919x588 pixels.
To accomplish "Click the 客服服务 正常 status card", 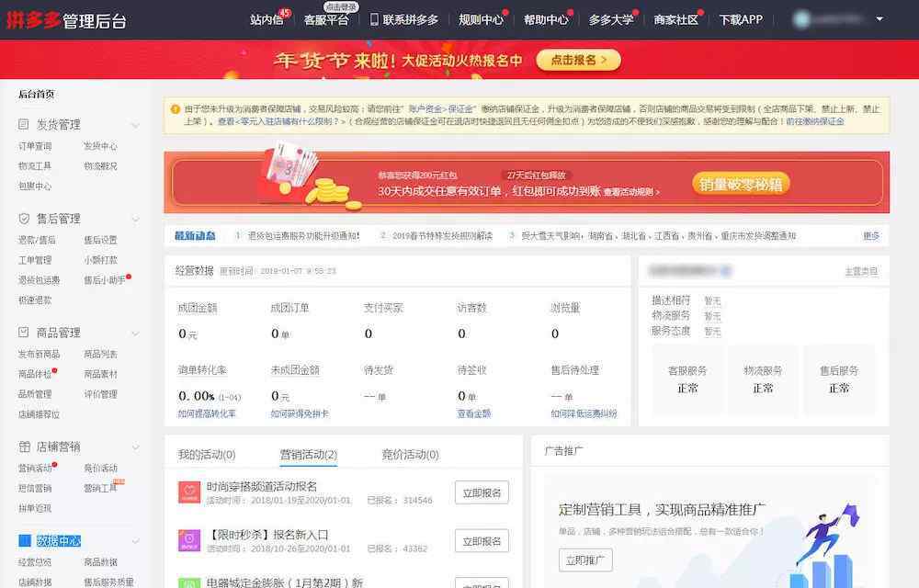I will point(687,379).
